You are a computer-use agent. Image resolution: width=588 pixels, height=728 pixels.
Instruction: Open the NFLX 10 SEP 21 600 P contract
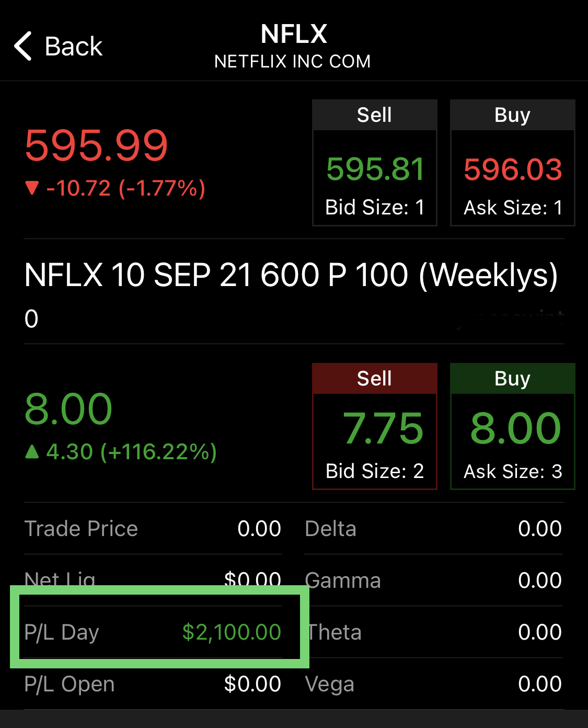291,275
